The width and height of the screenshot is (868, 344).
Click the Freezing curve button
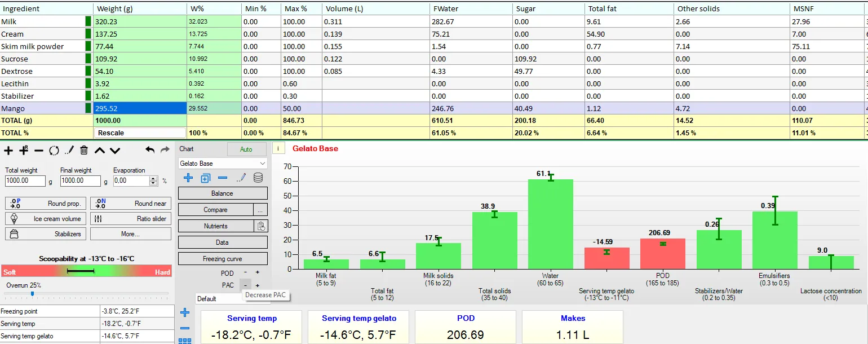(223, 259)
